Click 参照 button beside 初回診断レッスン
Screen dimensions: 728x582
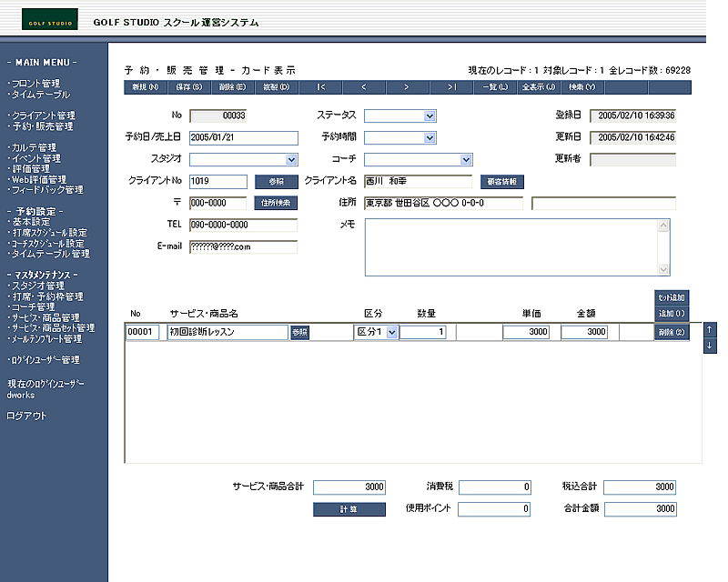coord(300,332)
